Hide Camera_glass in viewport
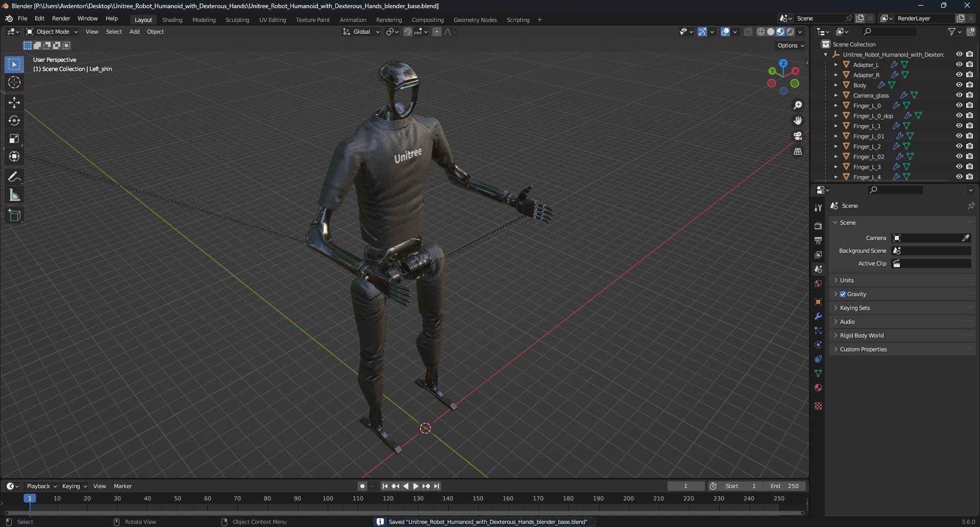 [959, 95]
